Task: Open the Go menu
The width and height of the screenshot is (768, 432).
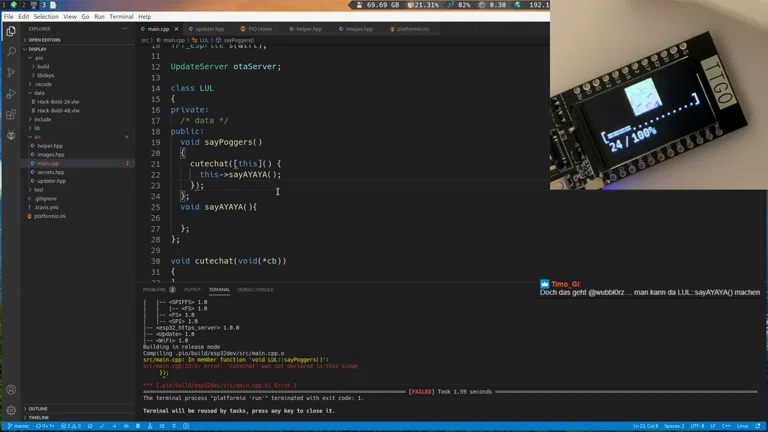Action: click(x=85, y=17)
